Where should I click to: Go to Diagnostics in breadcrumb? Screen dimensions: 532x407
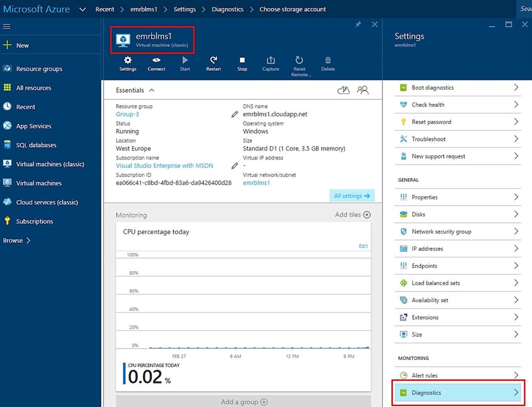click(228, 10)
